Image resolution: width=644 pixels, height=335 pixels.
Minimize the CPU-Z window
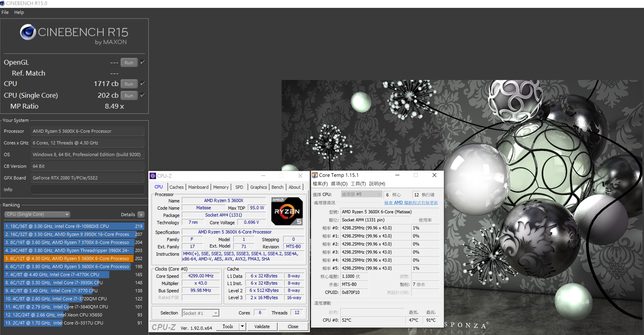click(x=263, y=176)
